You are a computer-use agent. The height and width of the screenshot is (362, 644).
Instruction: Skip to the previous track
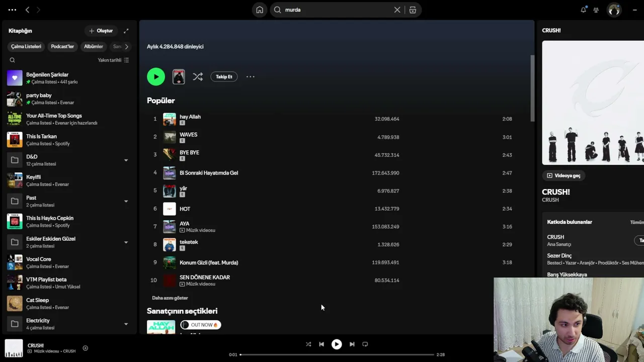(321, 344)
